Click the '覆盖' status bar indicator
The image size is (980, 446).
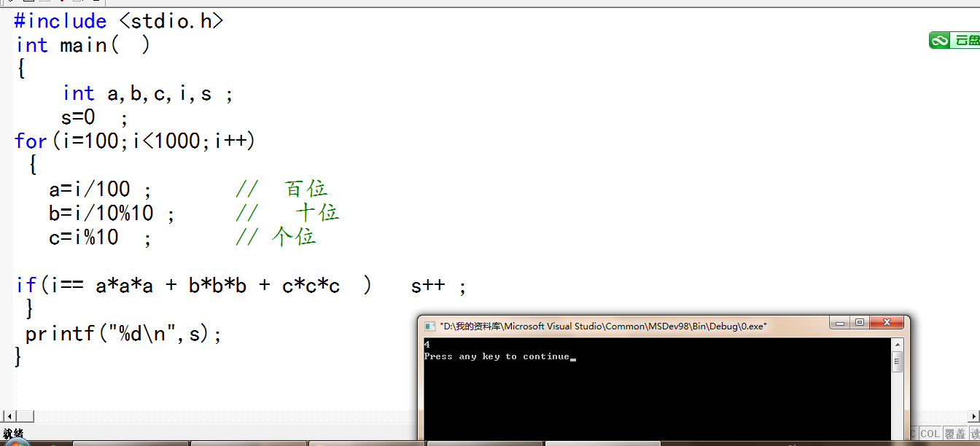tap(954, 434)
